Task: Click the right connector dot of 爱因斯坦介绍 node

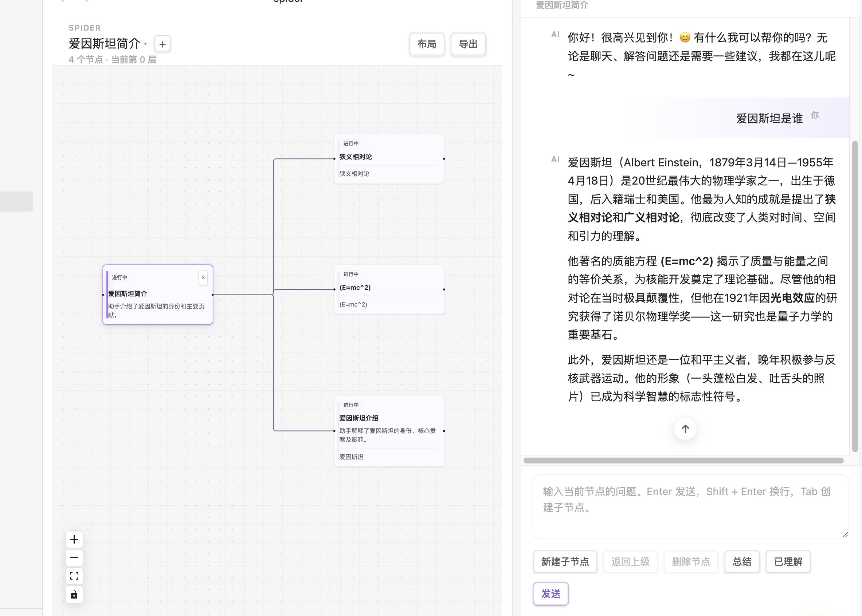Action: 444,431
